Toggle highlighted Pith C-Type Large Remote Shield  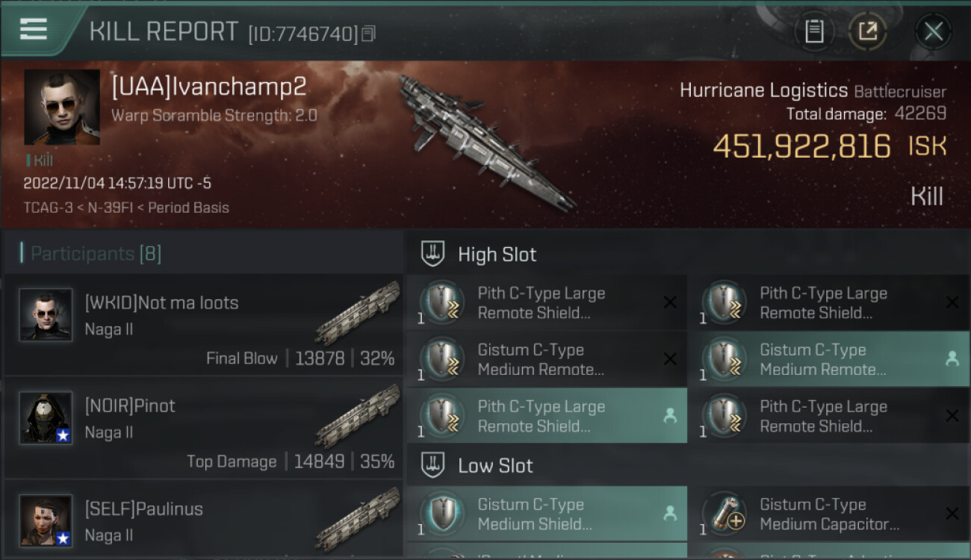pyautogui.click(x=546, y=416)
